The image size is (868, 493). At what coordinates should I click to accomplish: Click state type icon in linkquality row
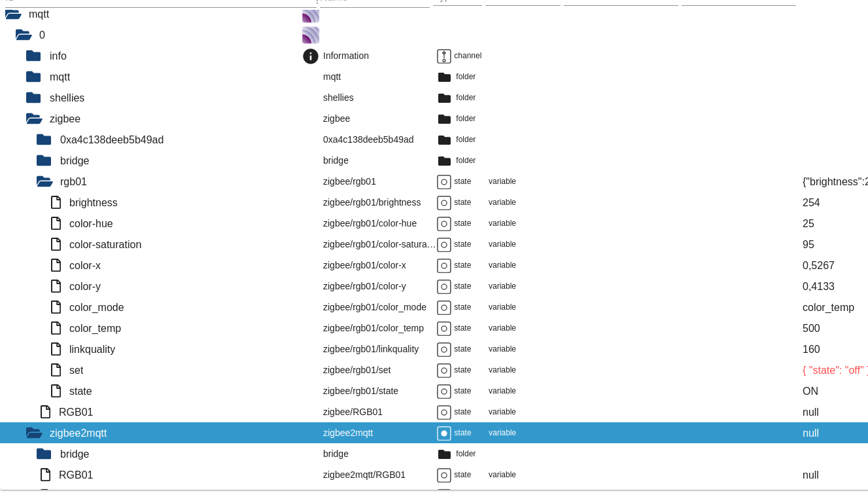coord(444,349)
